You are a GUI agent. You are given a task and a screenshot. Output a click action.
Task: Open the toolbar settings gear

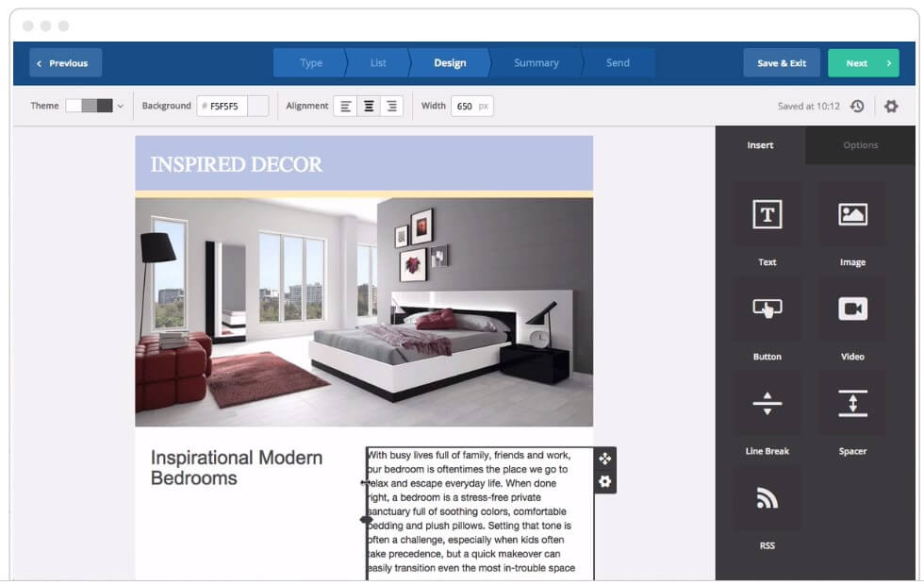point(890,107)
